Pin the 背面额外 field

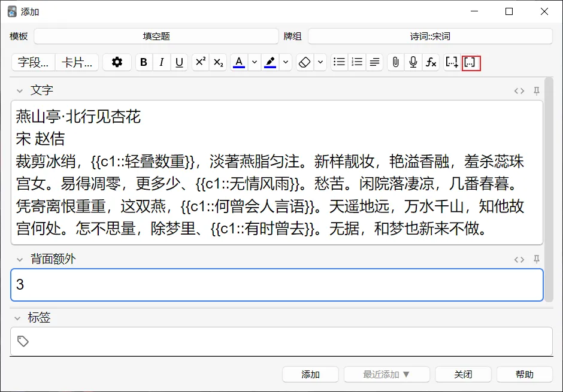point(537,259)
